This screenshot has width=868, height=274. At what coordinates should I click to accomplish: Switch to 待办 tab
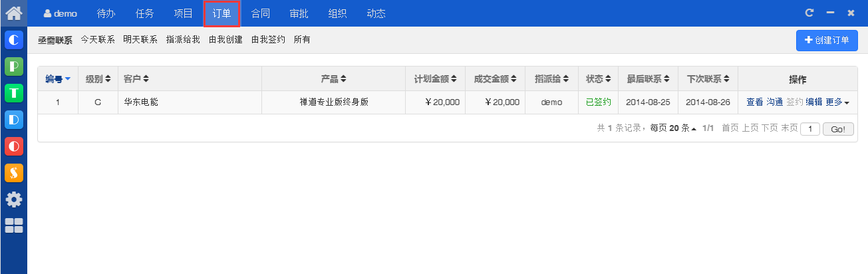pos(106,13)
